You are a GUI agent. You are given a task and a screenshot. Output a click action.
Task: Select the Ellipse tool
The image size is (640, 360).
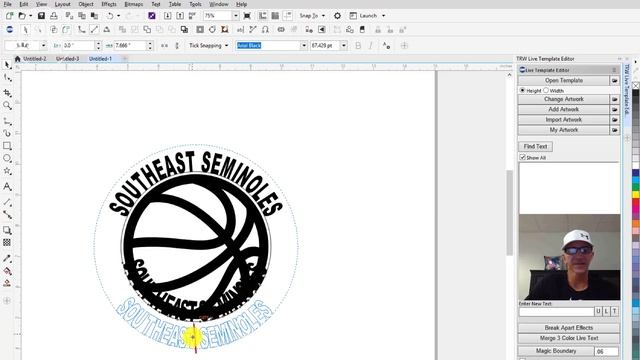click(7, 158)
